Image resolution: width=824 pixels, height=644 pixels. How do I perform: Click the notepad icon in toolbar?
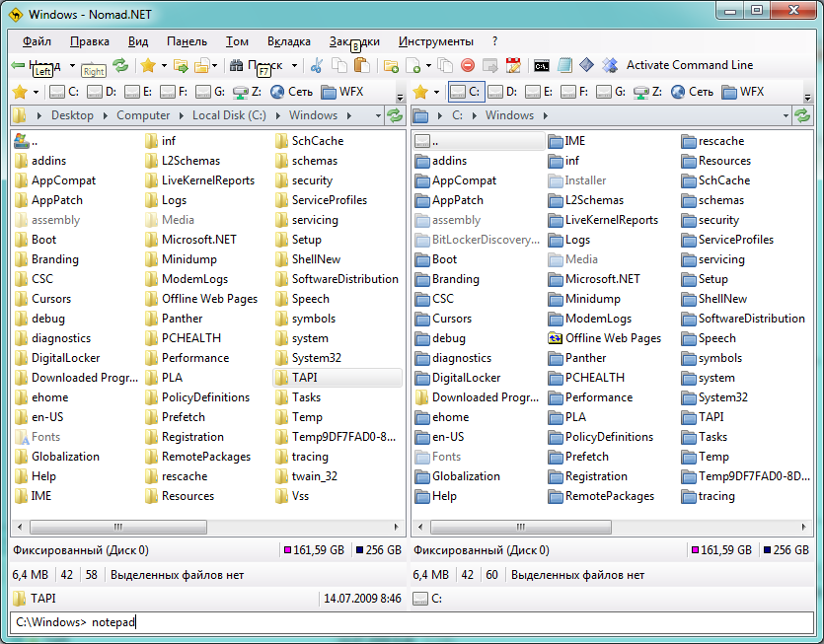[x=564, y=65]
